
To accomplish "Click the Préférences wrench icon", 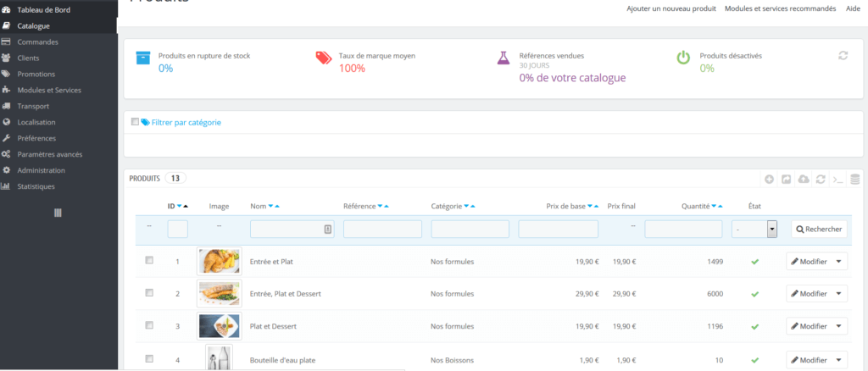I will coord(6,138).
